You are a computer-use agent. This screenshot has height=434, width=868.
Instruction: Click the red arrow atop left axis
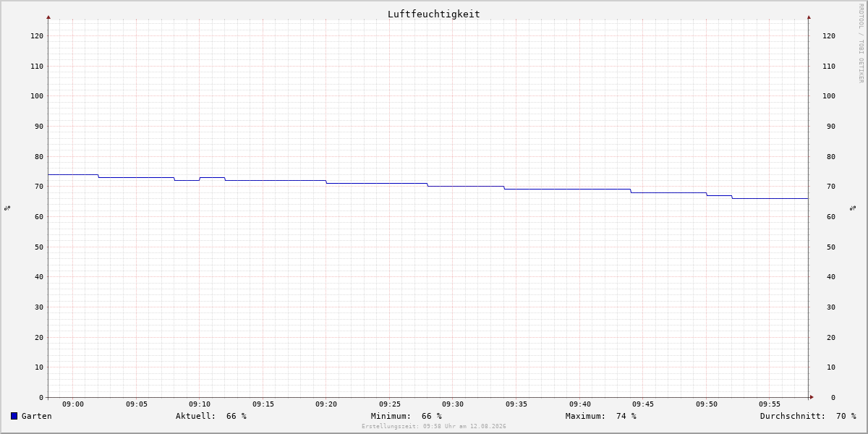tap(48, 17)
